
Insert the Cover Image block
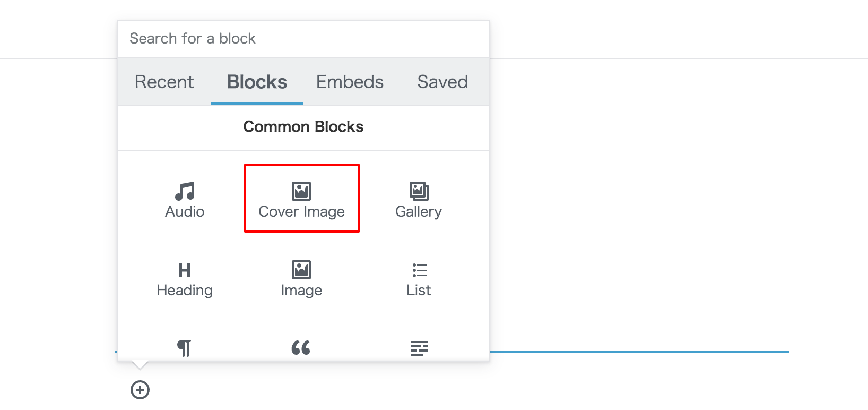click(301, 198)
